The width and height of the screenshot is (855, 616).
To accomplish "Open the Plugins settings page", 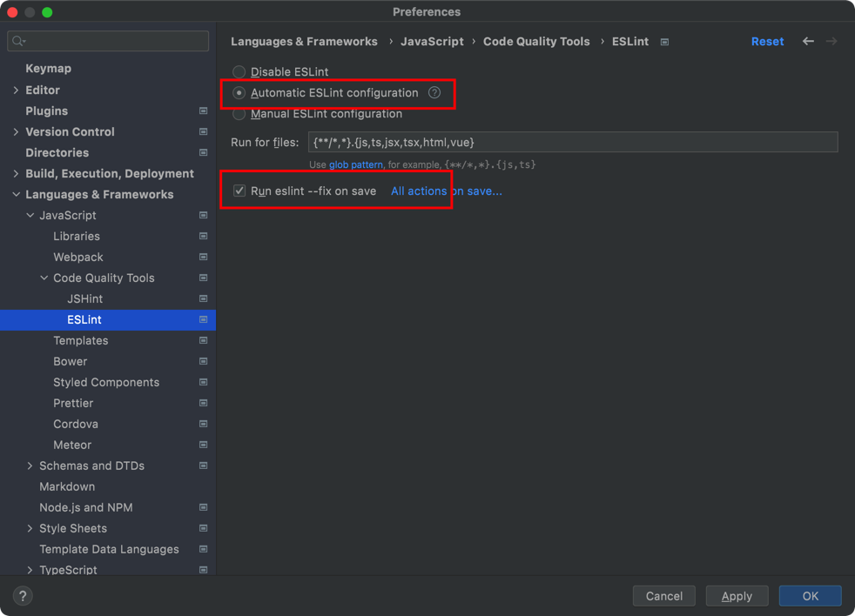I will click(47, 110).
